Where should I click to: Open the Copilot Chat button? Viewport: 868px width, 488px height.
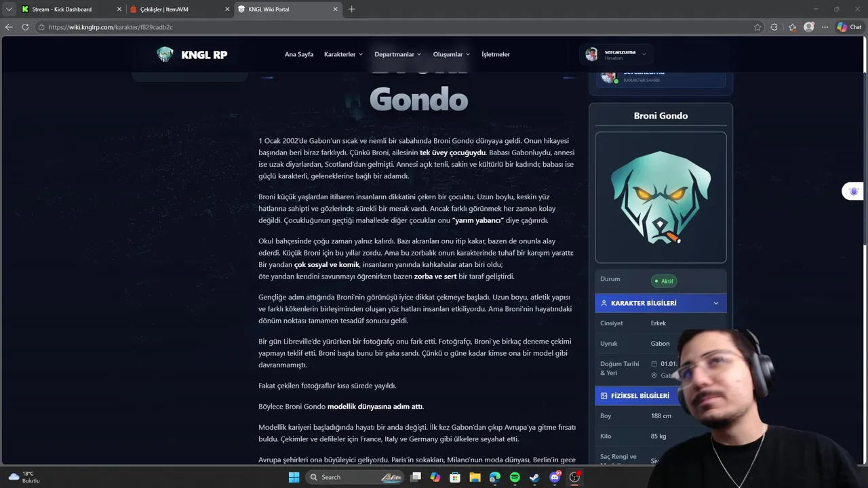coord(850,27)
